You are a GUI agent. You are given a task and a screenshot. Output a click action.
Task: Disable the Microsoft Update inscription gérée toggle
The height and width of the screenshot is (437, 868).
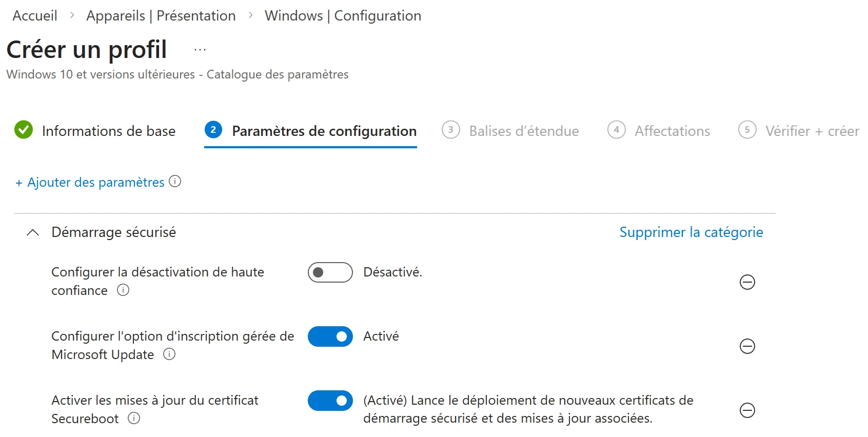point(330,336)
